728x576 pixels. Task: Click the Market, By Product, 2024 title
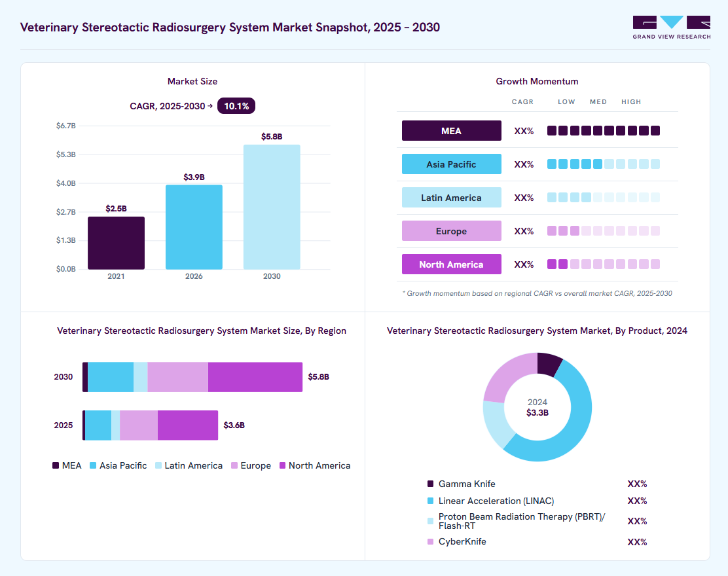537,331
